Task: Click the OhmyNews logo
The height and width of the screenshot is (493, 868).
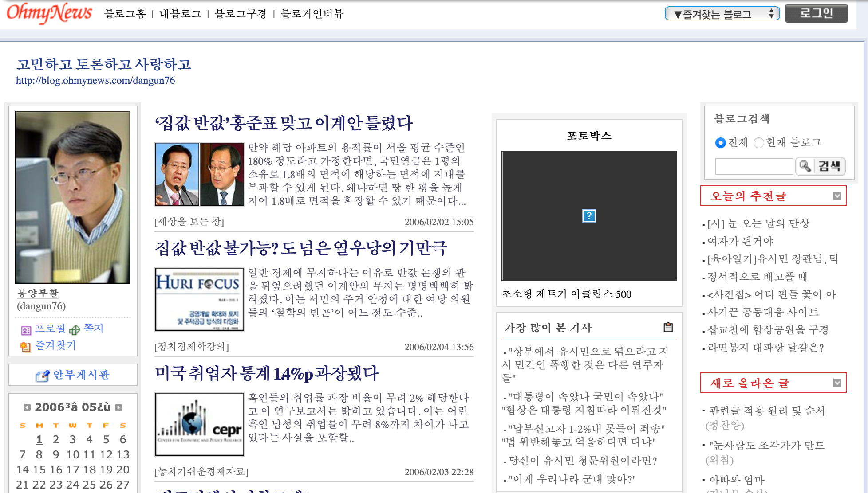Action: [x=49, y=13]
